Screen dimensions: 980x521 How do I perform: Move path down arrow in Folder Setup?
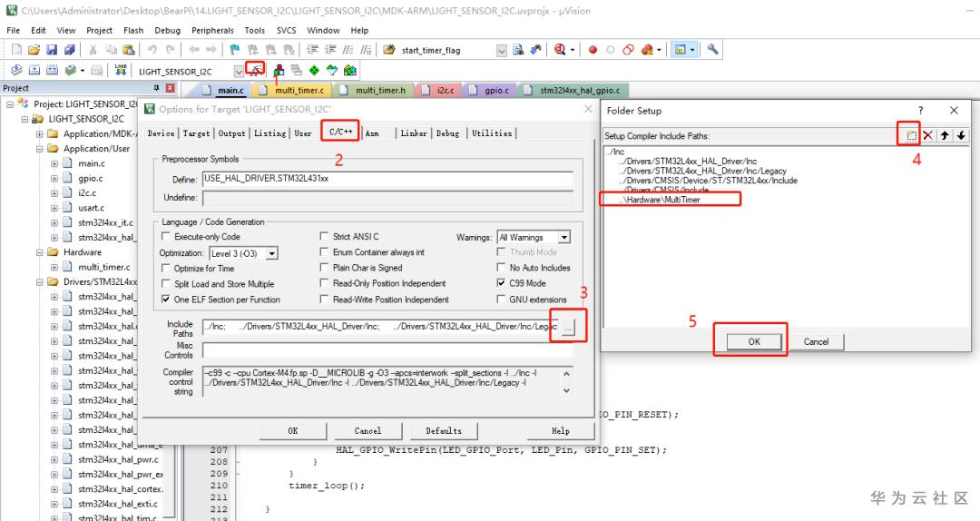pos(961,135)
